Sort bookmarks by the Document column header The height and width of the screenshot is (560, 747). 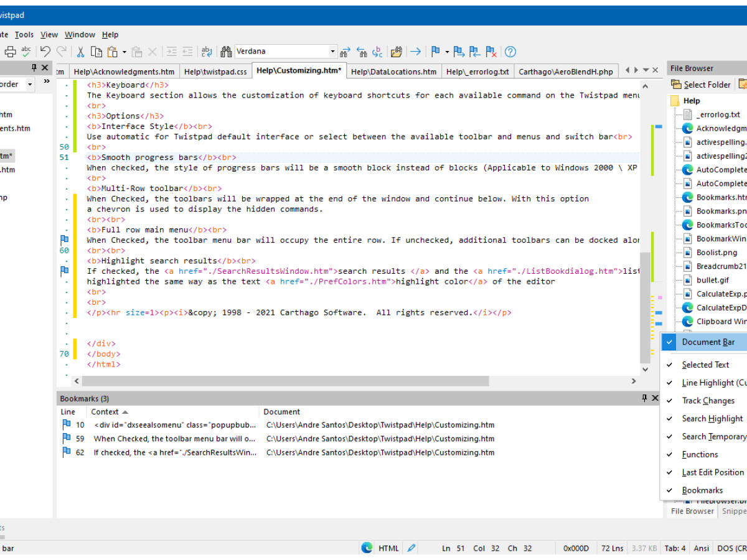[281, 412]
